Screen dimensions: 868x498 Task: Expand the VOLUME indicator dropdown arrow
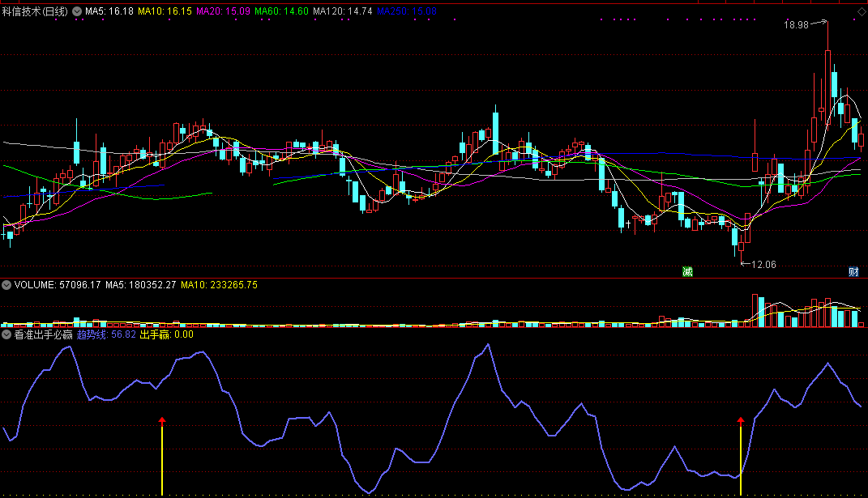point(6,285)
